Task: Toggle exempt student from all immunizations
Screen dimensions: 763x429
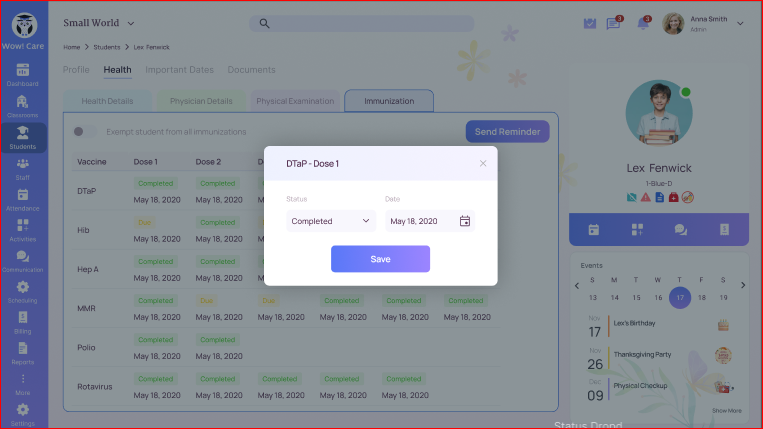Action: (84, 132)
